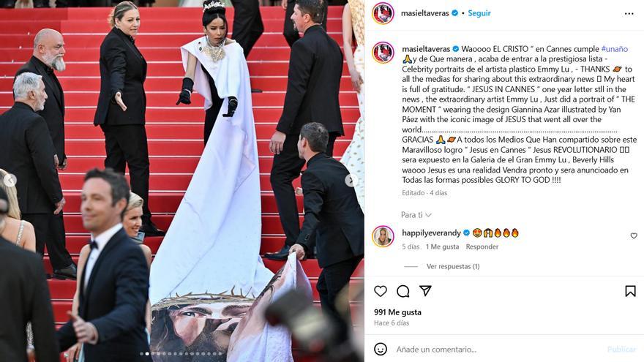Click the '1 Me gusta' comment likes

(x=442, y=246)
